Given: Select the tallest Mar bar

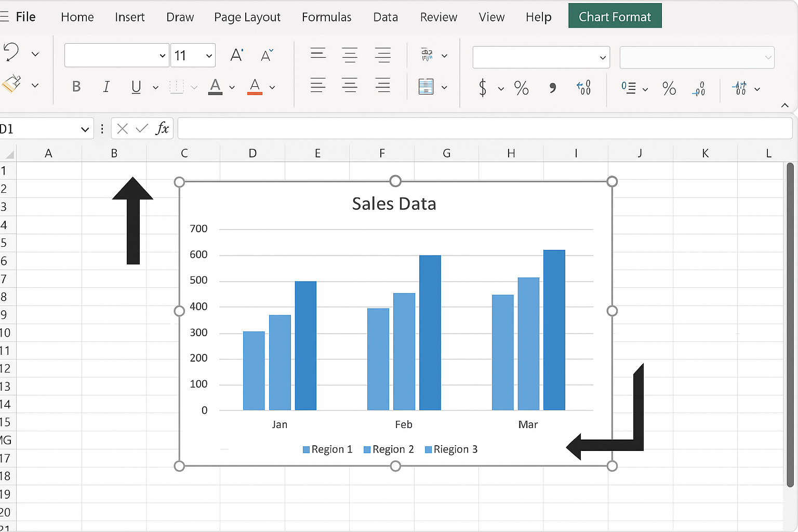Looking at the screenshot, I should coord(554,330).
